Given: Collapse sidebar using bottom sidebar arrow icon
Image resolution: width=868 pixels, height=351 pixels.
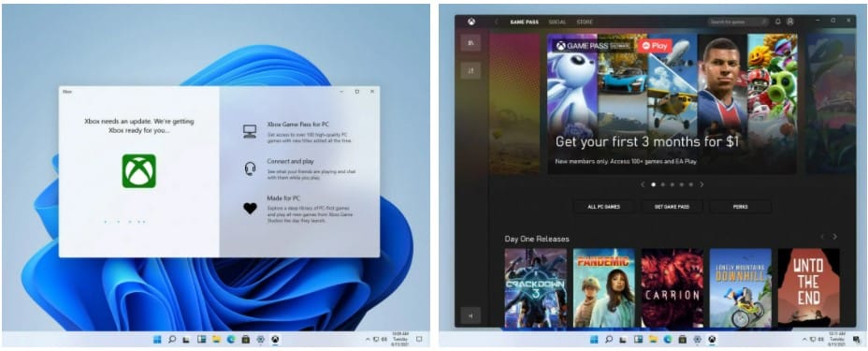Looking at the screenshot, I should [470, 315].
